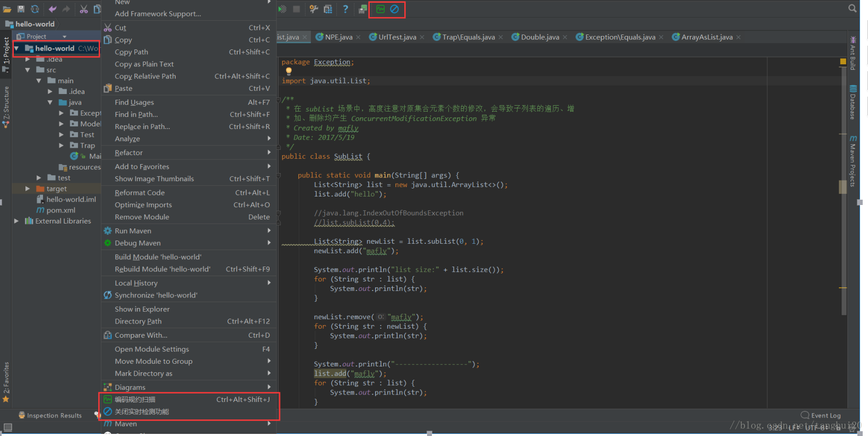Choose Copy Path from the context menu
The width and height of the screenshot is (868, 436).
(189, 52)
